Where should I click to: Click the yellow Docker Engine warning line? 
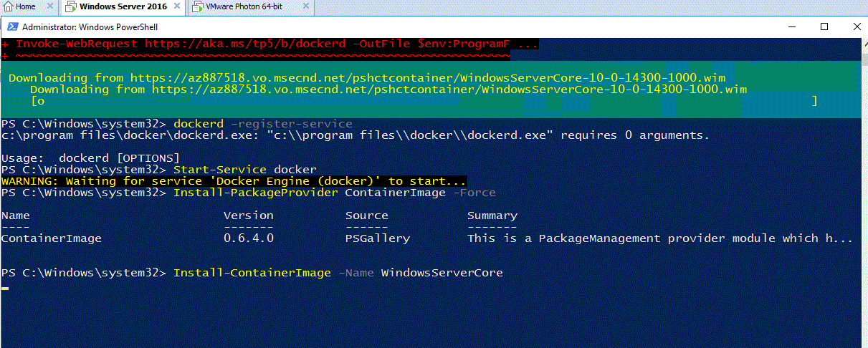[234, 181]
